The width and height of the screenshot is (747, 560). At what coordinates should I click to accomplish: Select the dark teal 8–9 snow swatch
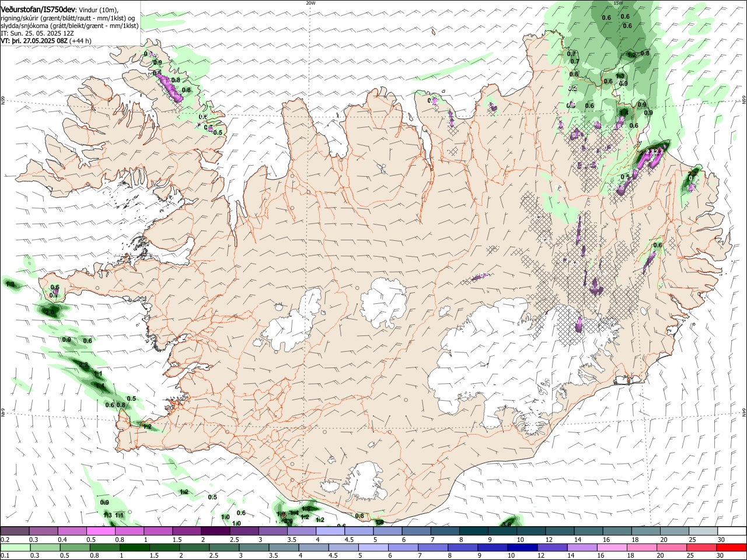tap(473, 531)
